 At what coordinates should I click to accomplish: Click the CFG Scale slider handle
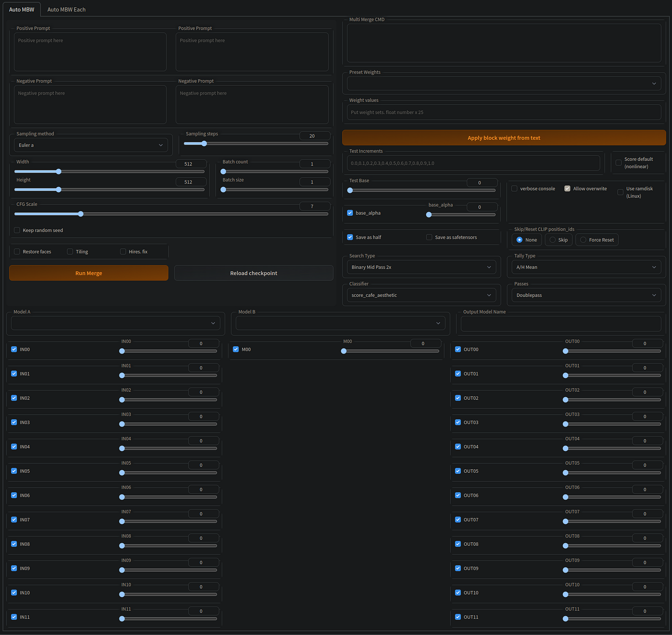tap(81, 214)
